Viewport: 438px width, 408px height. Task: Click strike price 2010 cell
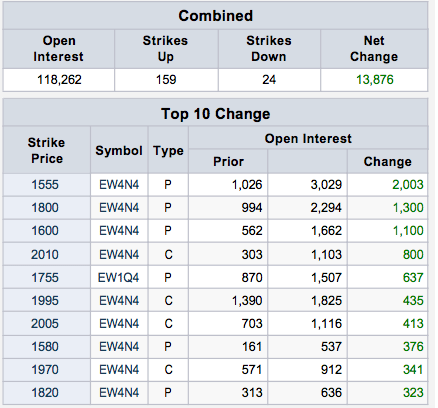click(x=45, y=255)
